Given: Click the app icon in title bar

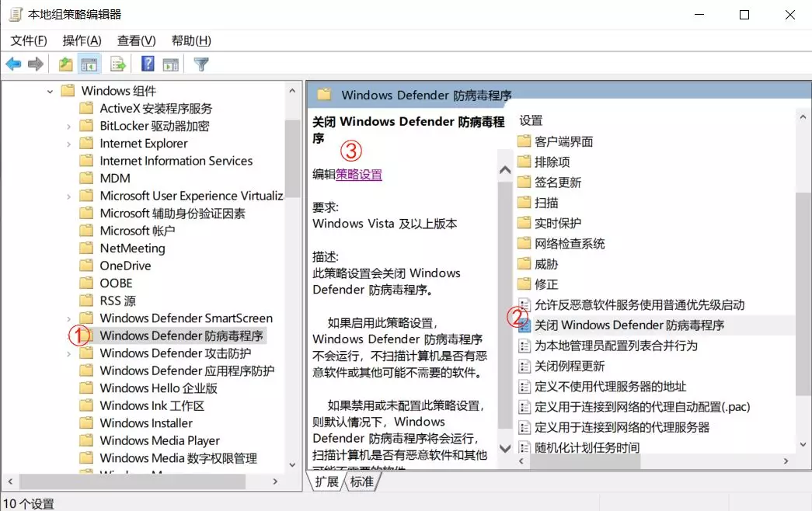Looking at the screenshot, I should coord(16,15).
